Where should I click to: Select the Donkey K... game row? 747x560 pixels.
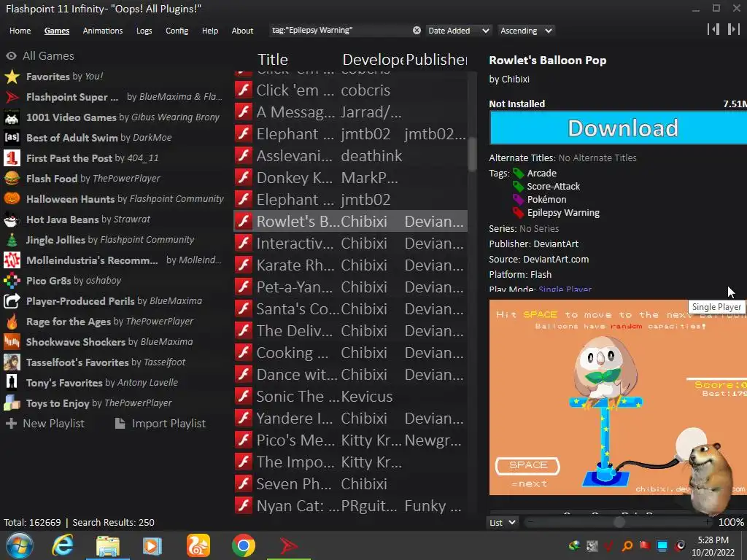tap(351, 178)
